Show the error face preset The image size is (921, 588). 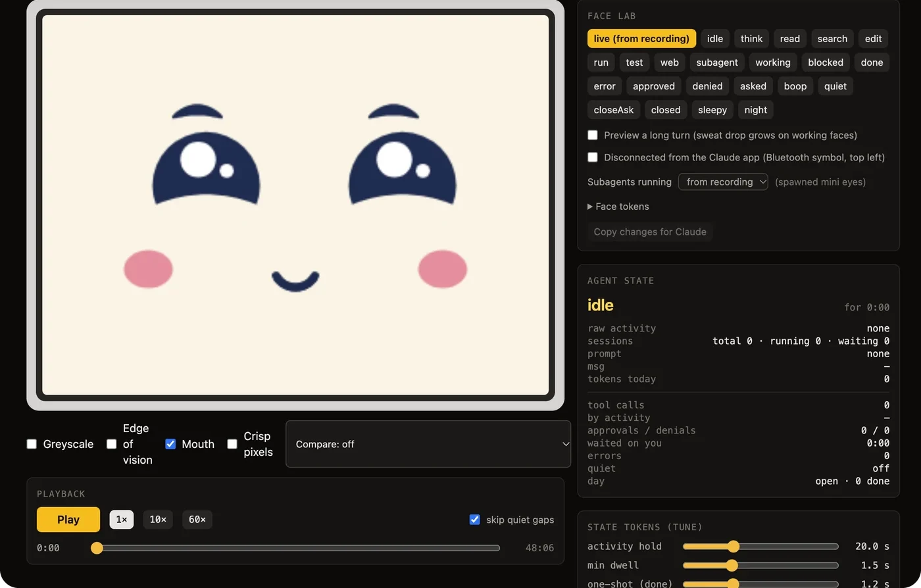(605, 86)
